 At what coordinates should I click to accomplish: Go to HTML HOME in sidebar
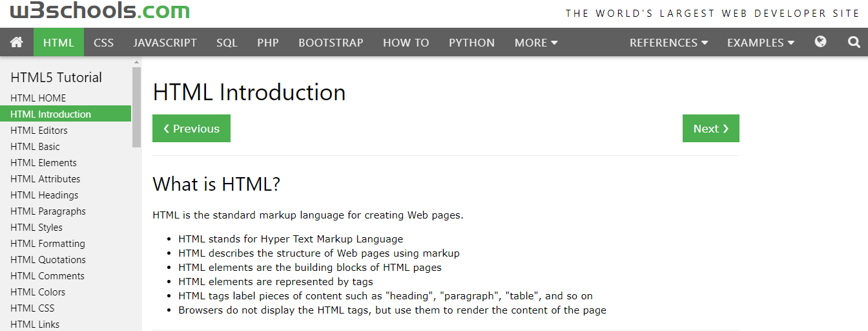38,98
